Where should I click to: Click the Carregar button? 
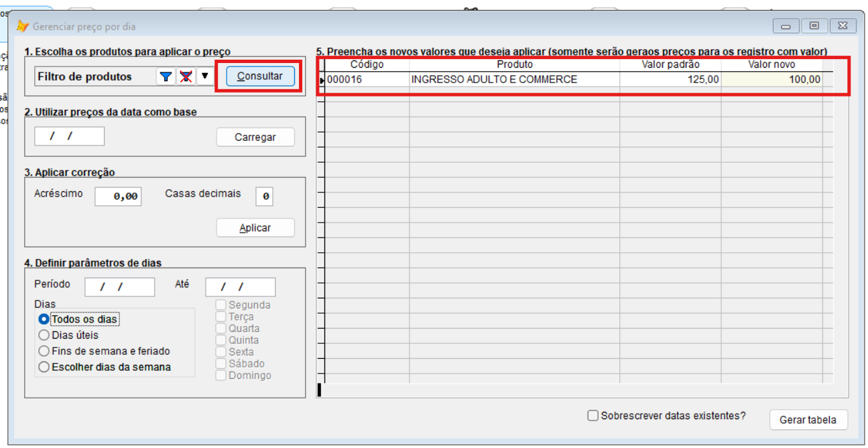point(255,137)
